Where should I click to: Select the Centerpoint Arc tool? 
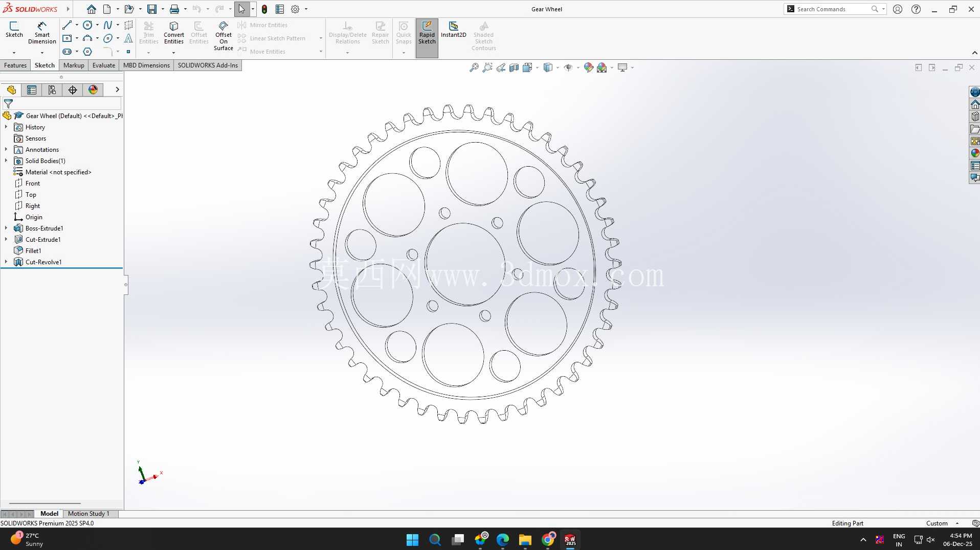point(87,38)
